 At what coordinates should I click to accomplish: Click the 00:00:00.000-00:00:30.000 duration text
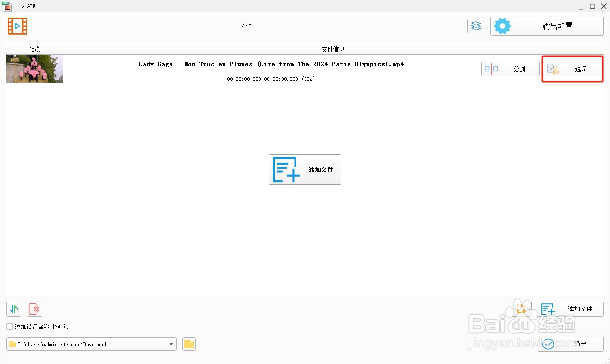pos(271,79)
